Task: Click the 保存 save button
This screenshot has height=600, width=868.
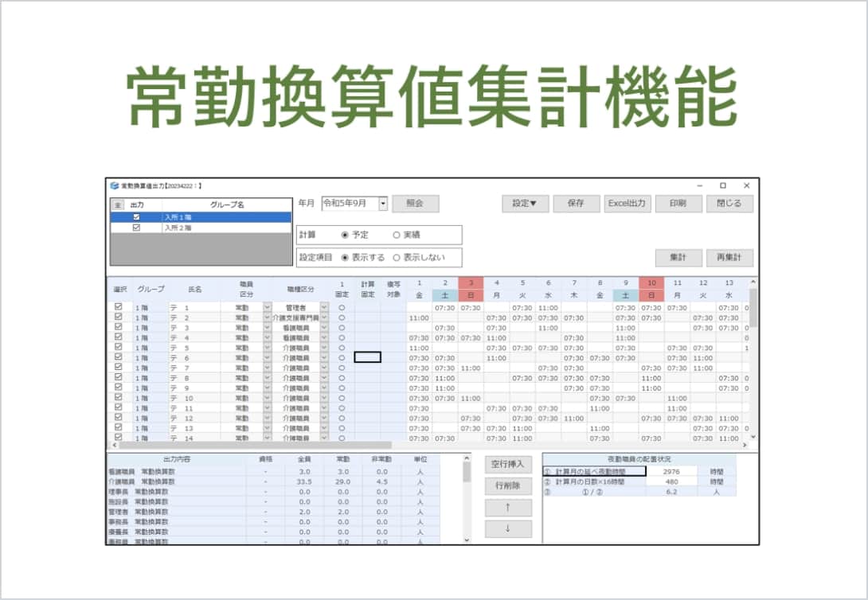Action: click(576, 204)
